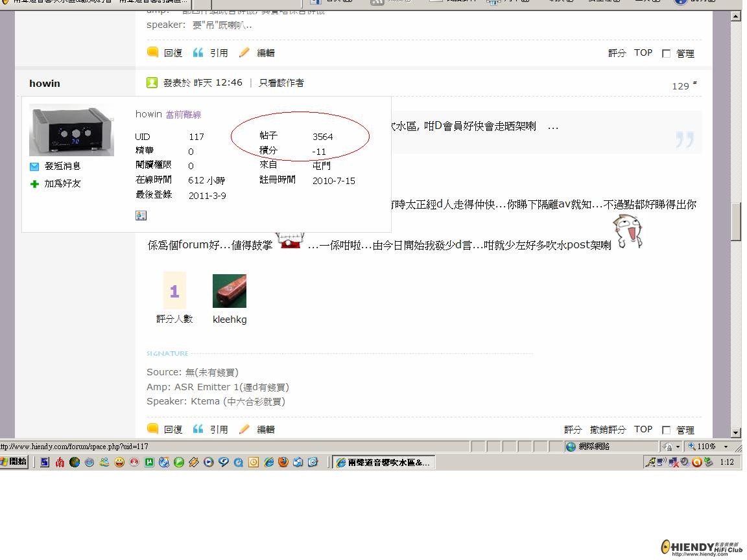Click the 評分 link under post 129
Image resolution: width=747 pixels, height=560 pixels.
tap(573, 430)
